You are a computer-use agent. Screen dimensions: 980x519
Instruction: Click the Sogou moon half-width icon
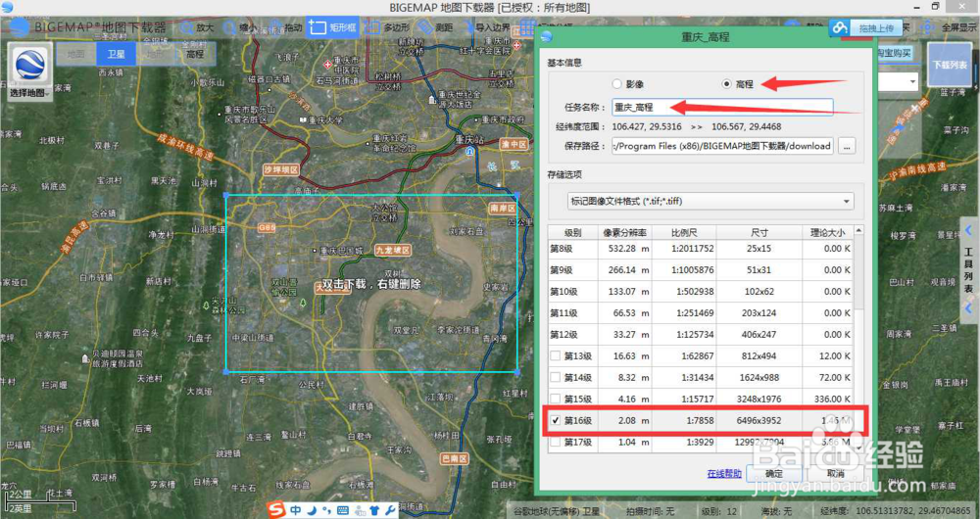pos(312,509)
